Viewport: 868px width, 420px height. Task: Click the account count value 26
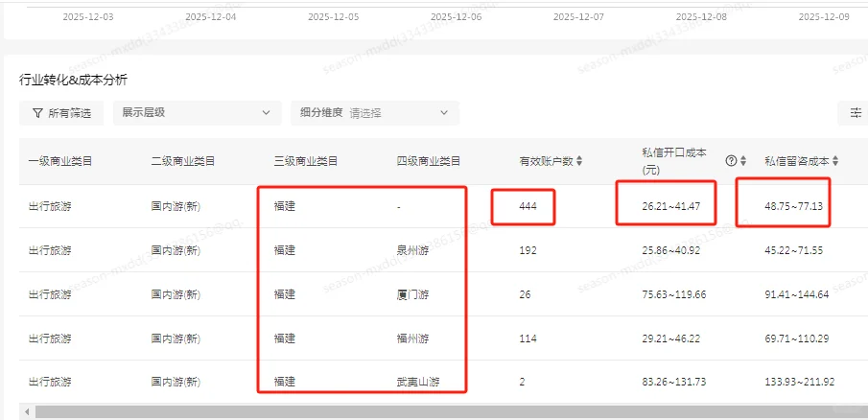click(525, 294)
